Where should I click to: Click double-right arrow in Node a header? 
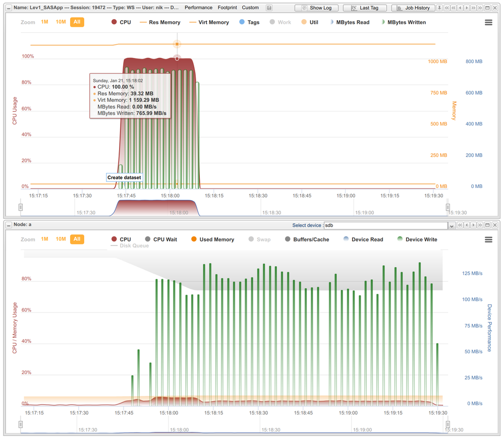point(480,225)
